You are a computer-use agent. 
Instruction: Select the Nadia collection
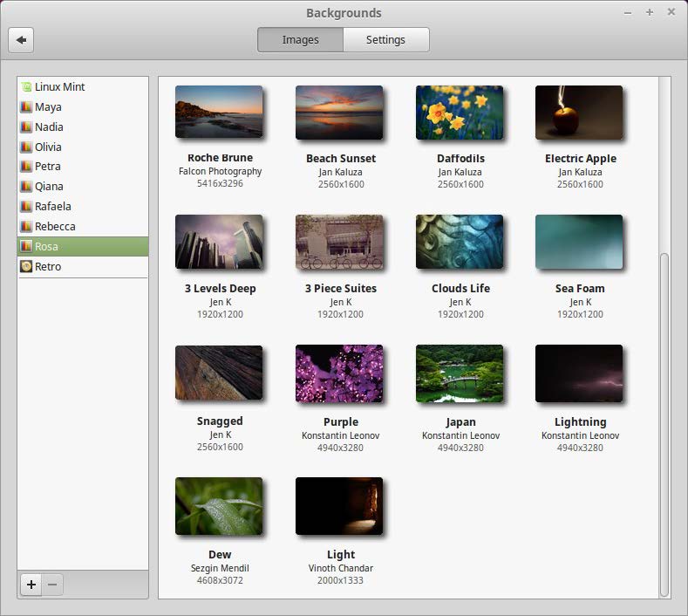pos(49,127)
